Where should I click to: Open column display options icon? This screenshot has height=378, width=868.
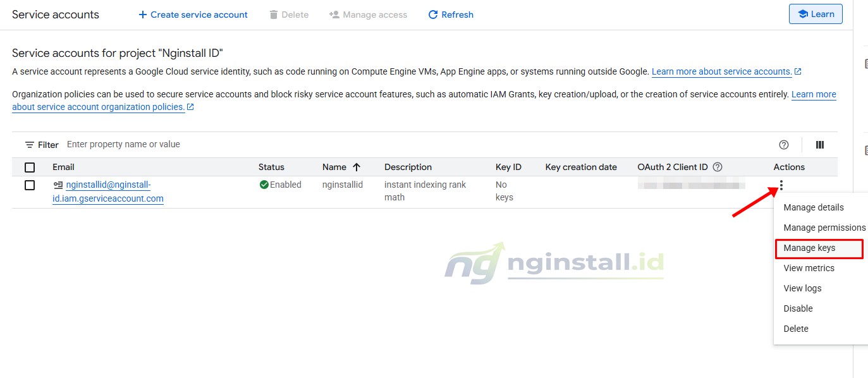tap(820, 145)
